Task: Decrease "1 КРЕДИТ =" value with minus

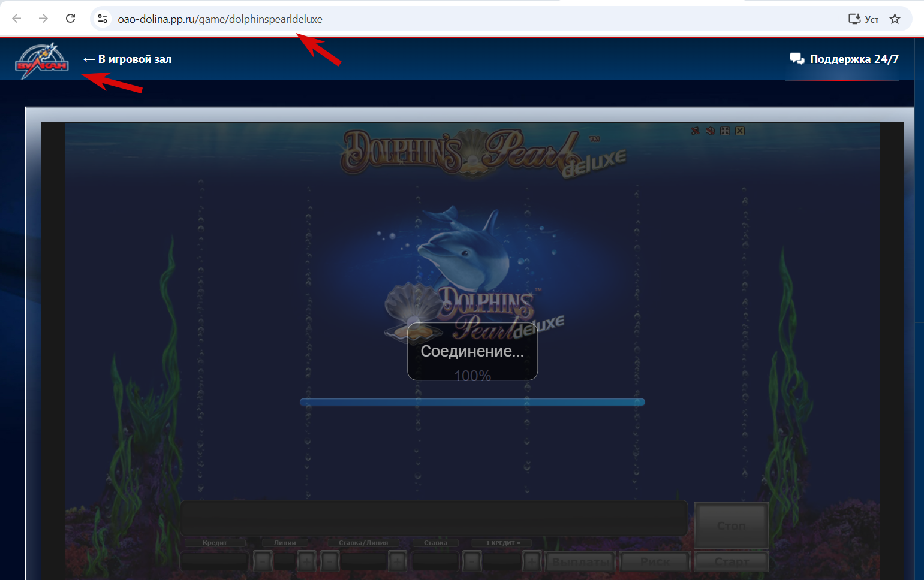Action: point(472,562)
